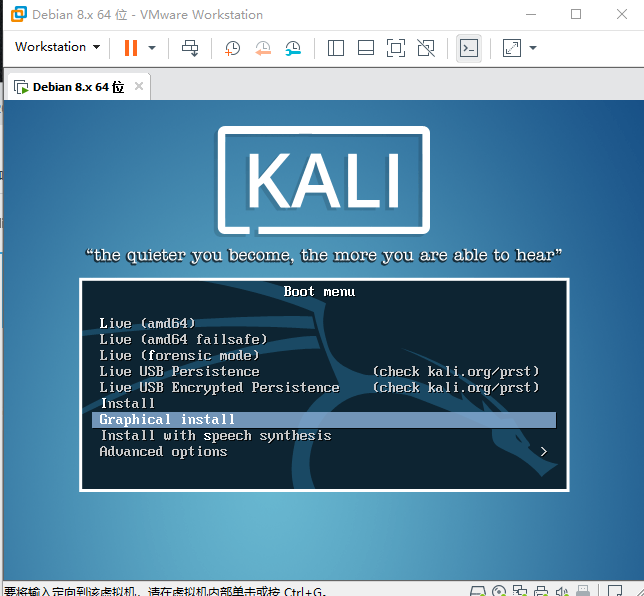Click the hard disk status icon
This screenshot has width=644, height=596.
[x=478, y=591]
